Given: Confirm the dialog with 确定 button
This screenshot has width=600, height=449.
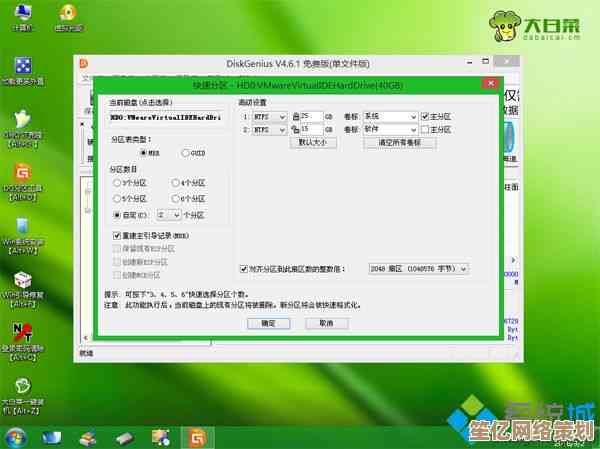Looking at the screenshot, I should click(x=268, y=323).
